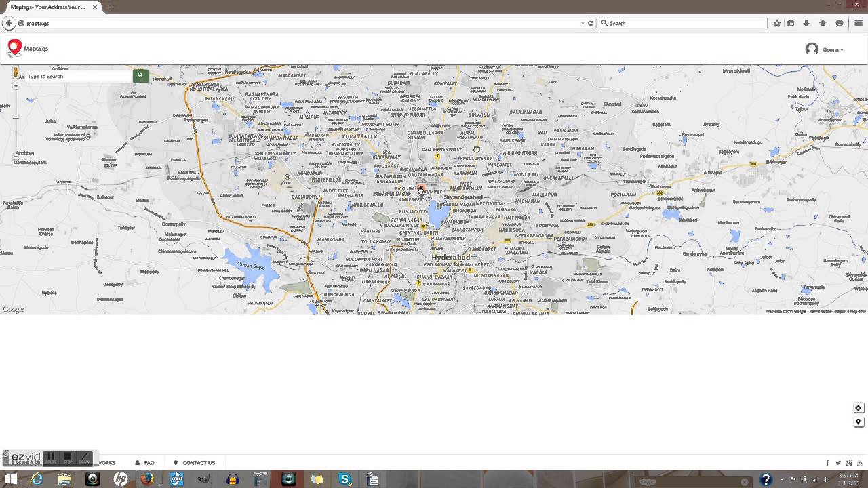Zoom in with the map plus button
868x488 pixels.
click(x=16, y=86)
